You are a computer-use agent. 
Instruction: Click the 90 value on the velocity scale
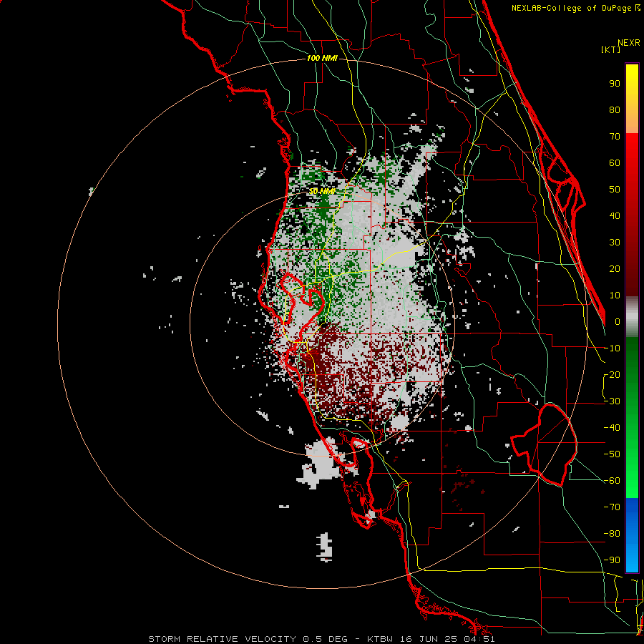[615, 84]
